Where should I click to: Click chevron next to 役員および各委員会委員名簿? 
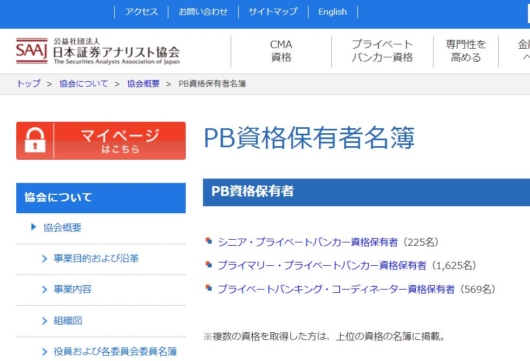pyautogui.click(x=44, y=352)
